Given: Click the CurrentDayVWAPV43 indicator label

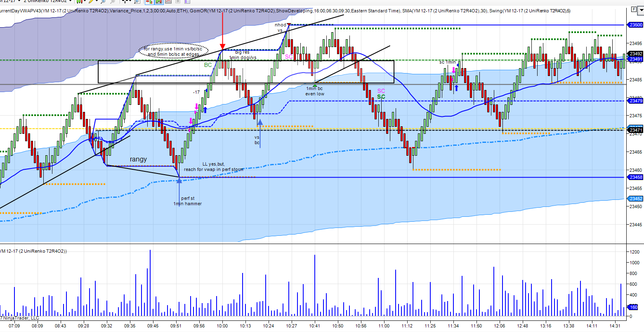Looking at the screenshot, I should pyautogui.click(x=94, y=11).
